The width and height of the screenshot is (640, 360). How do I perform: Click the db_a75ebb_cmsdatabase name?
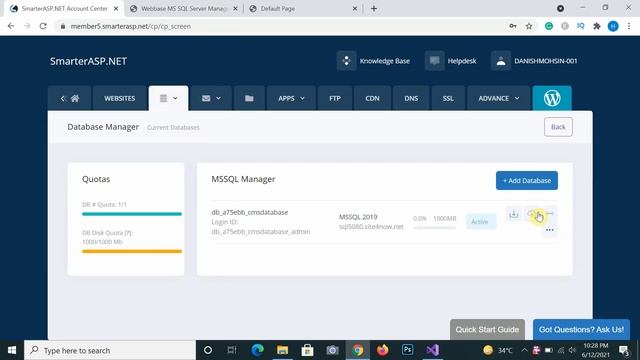coord(250,212)
